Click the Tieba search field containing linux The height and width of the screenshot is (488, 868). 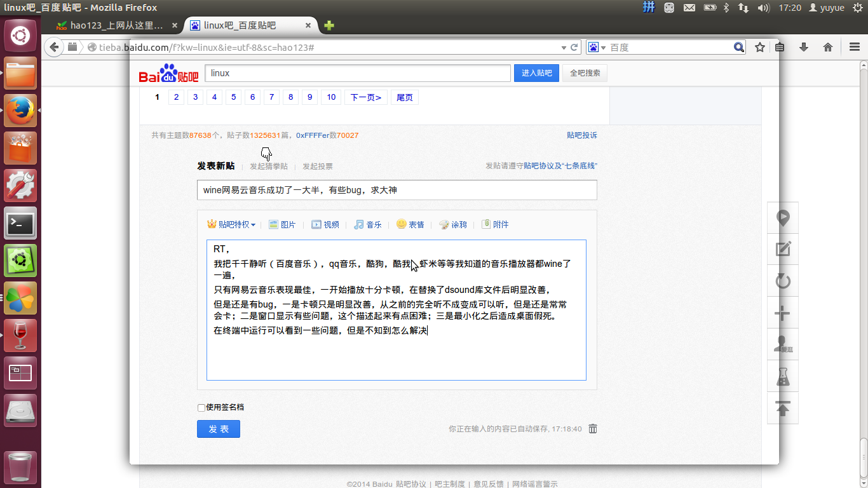[x=358, y=73]
